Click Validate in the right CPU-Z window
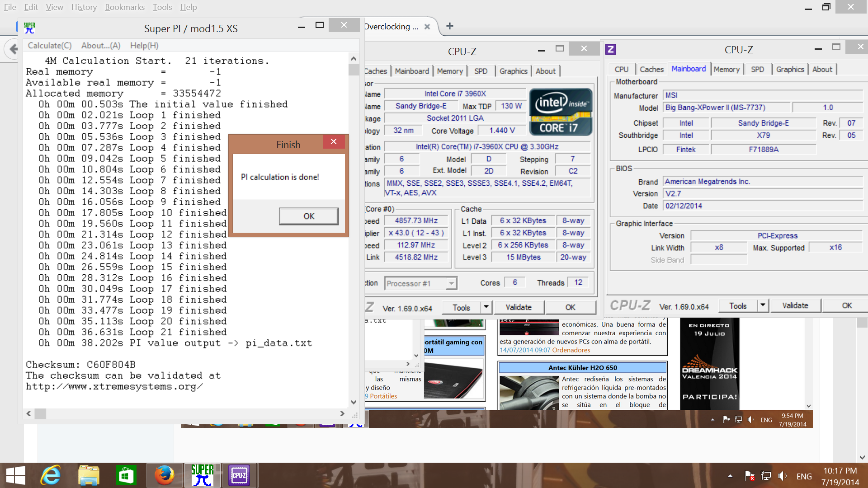Viewport: 868px width, 488px height. click(x=795, y=305)
